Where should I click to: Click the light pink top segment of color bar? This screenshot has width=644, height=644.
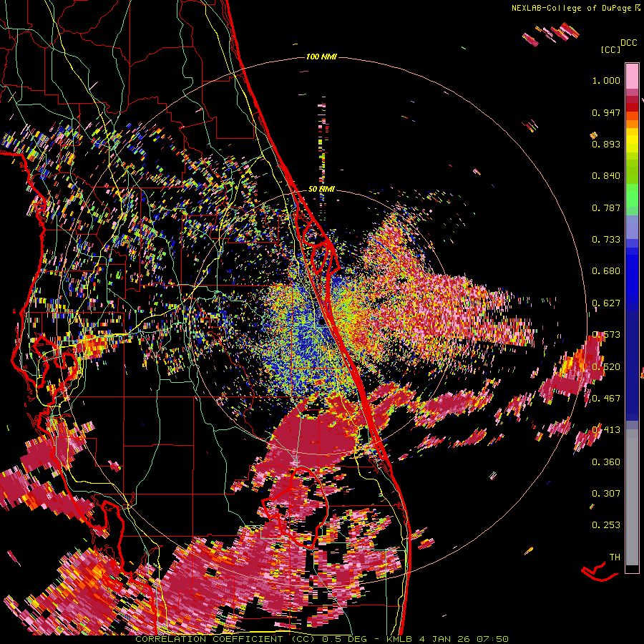click(x=632, y=76)
